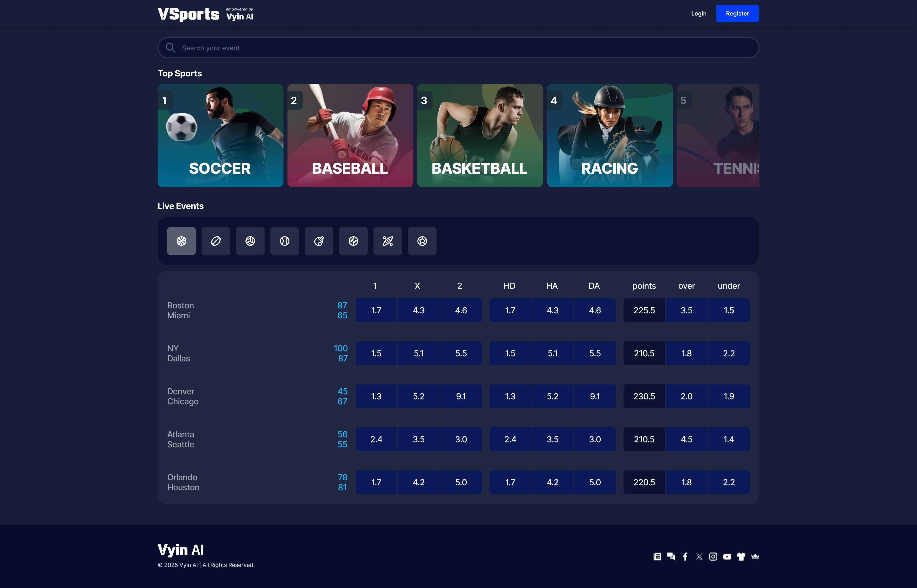The height and width of the screenshot is (588, 917).
Task: Pick Atlanta–Seattle DA odds 3.0
Action: tap(595, 439)
